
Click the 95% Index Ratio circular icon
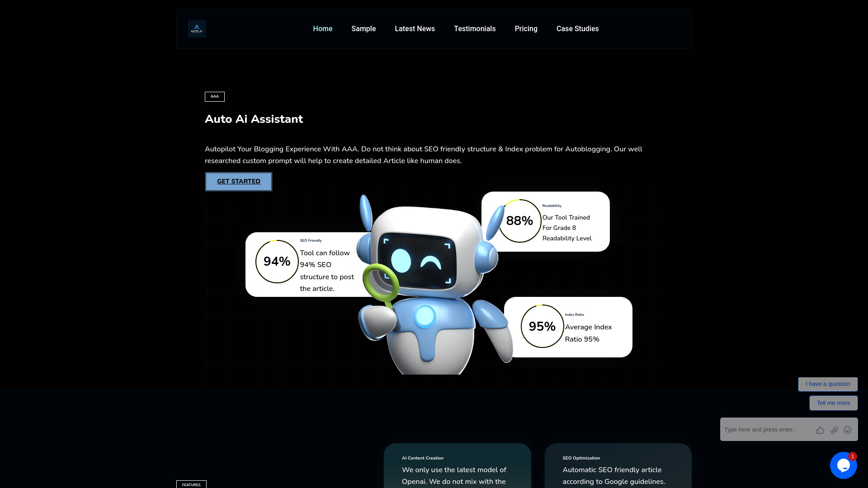[x=541, y=326]
